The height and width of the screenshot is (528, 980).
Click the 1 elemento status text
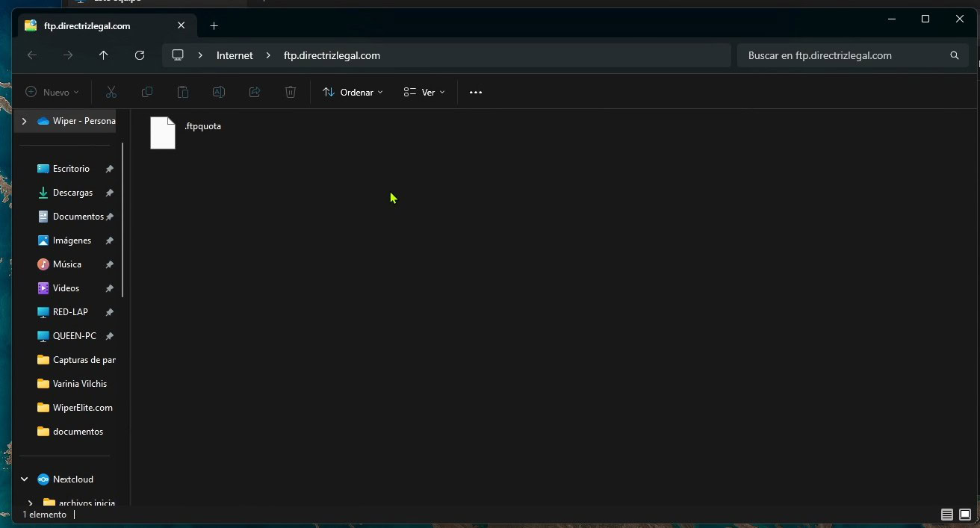click(44, 515)
